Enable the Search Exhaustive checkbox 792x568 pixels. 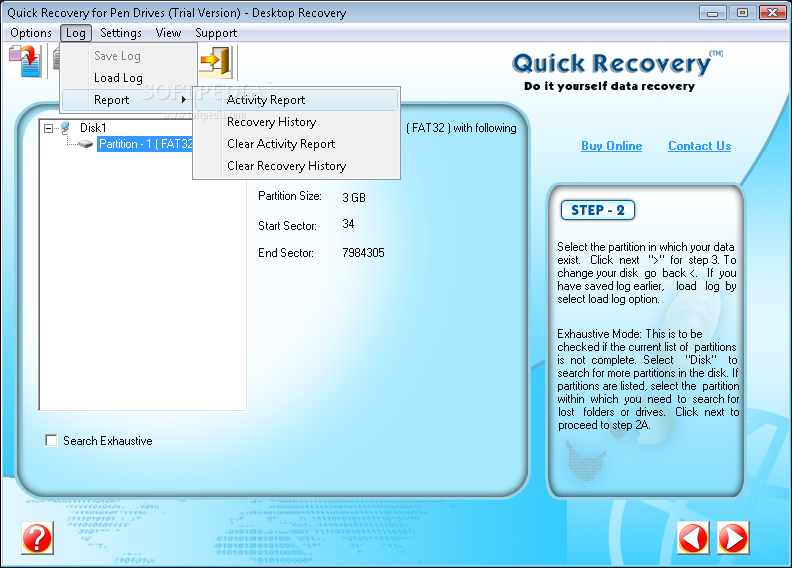51,441
